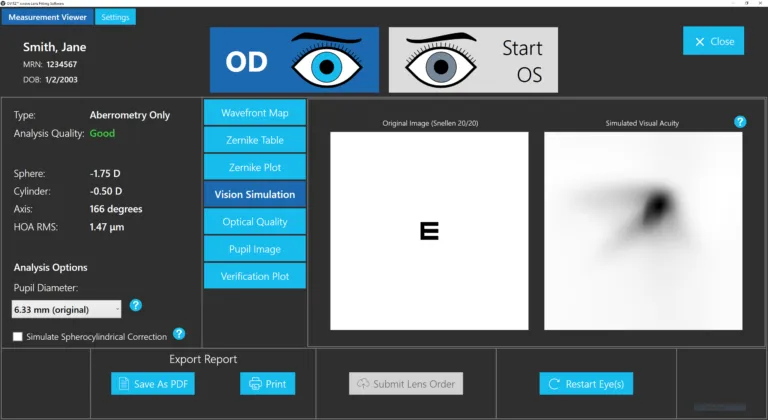Select the Measurement Viewer tab

tap(49, 17)
